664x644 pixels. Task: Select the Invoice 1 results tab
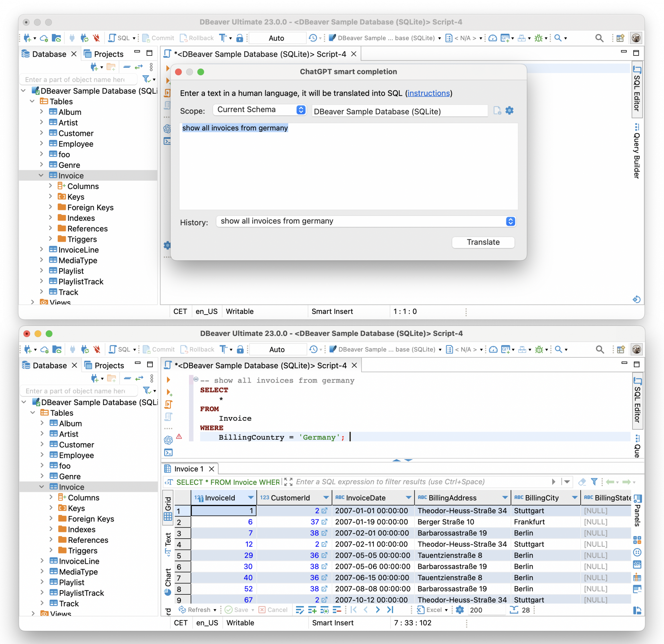pyautogui.click(x=188, y=469)
